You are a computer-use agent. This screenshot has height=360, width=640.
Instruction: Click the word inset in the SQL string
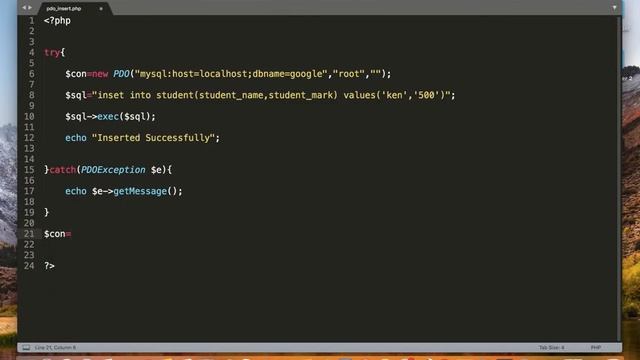point(111,95)
